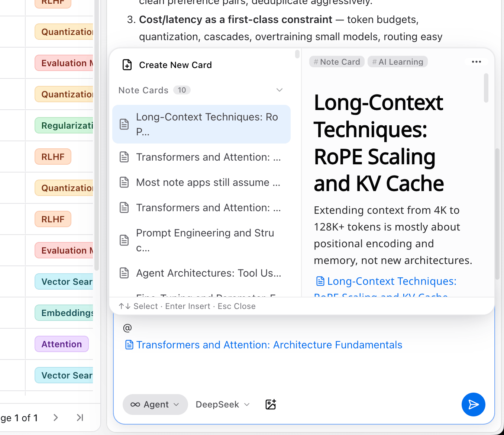Click the card preview panel scrollbar
The width and height of the screenshot is (504, 435).
click(x=486, y=88)
